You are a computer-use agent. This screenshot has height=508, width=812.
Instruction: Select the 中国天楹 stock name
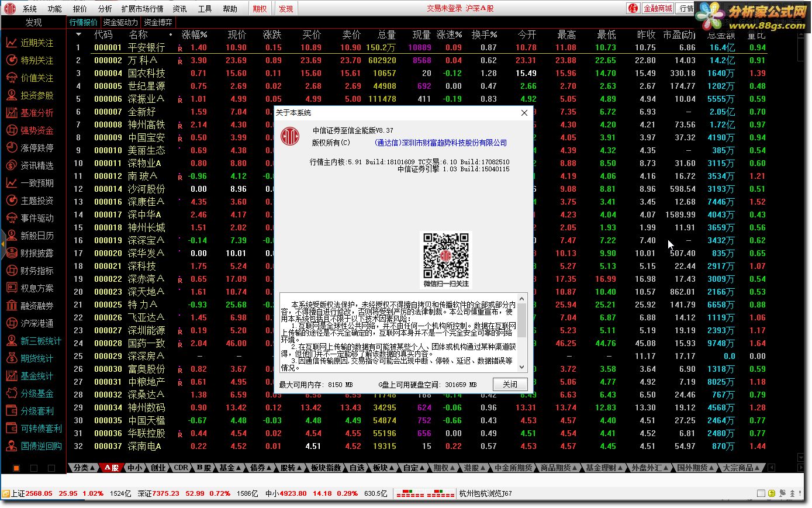[146, 420]
